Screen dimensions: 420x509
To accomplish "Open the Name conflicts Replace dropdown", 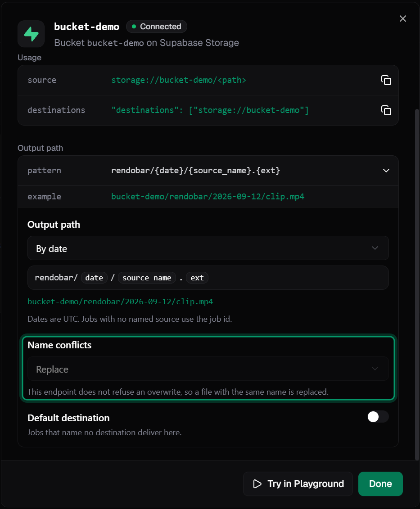I will (208, 369).
